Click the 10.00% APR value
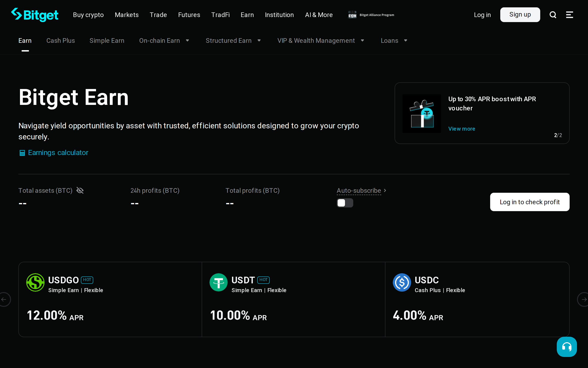 (x=238, y=315)
